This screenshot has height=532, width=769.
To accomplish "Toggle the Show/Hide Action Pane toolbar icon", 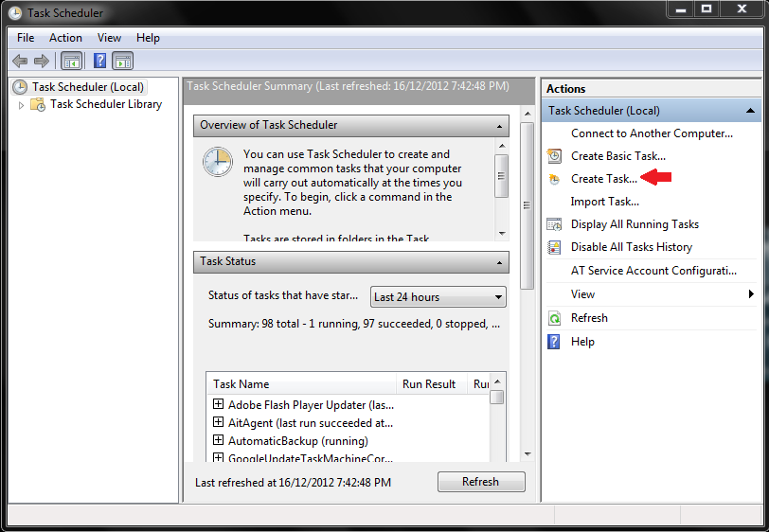I will [122, 62].
